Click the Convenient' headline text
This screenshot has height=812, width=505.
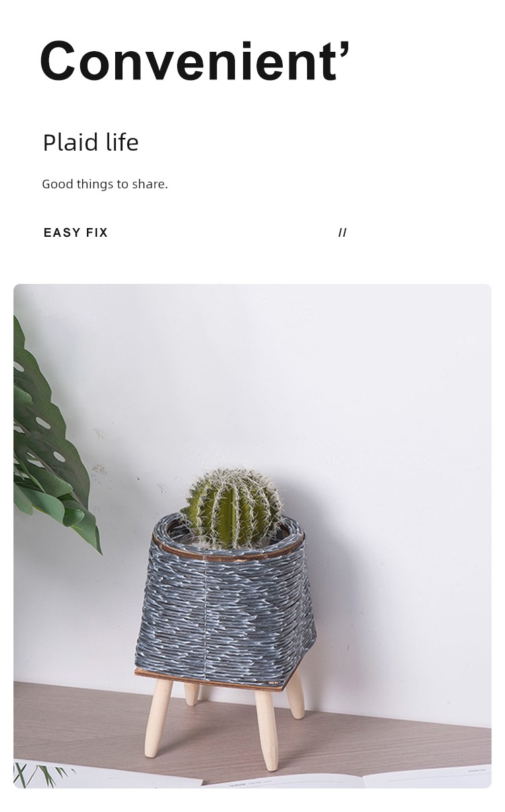pyautogui.click(x=195, y=61)
